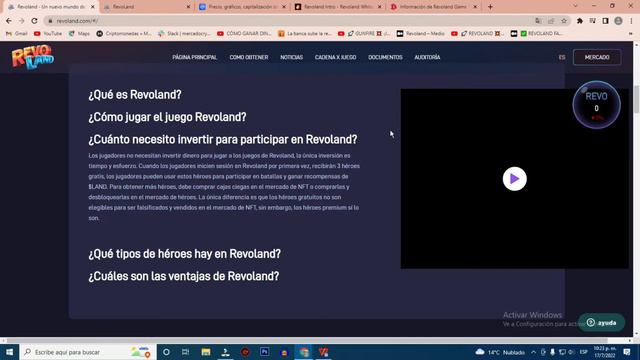Image resolution: width=640 pixels, height=360 pixels.
Task: Open the COMO OBTENER menu
Action: pos(249,57)
